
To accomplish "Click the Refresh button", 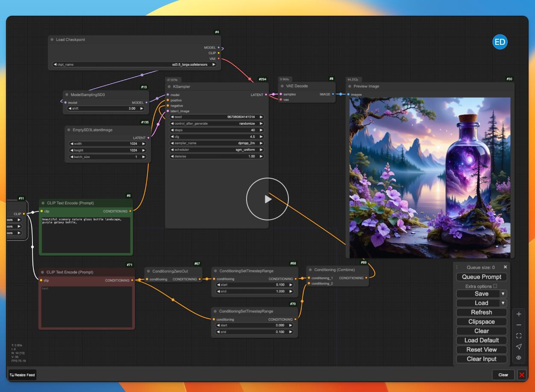I will tap(482, 312).
